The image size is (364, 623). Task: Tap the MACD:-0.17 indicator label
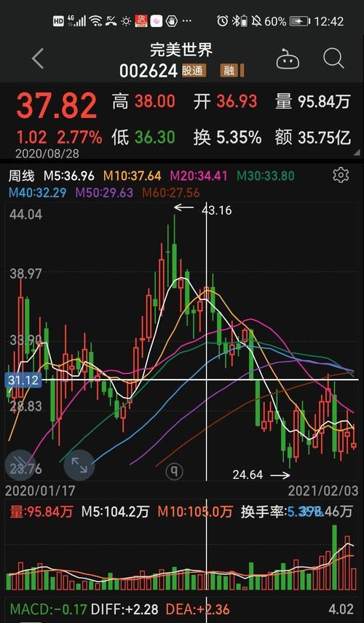pyautogui.click(x=48, y=609)
